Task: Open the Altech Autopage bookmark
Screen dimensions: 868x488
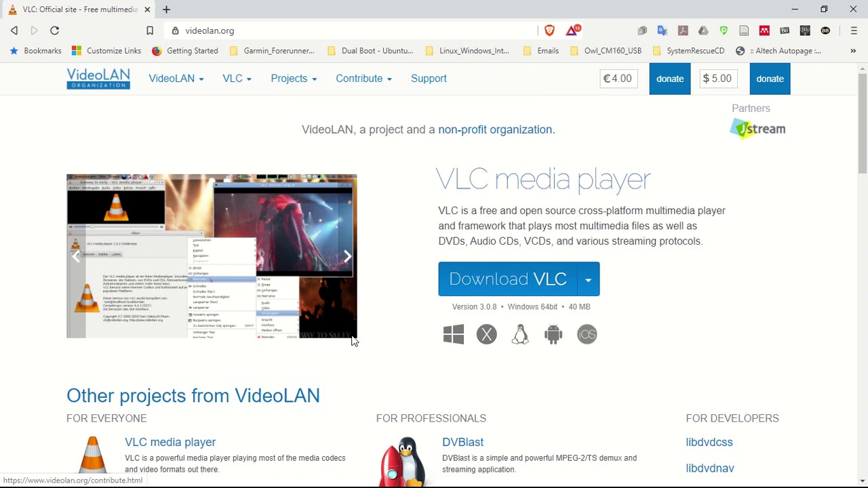Action: click(778, 51)
